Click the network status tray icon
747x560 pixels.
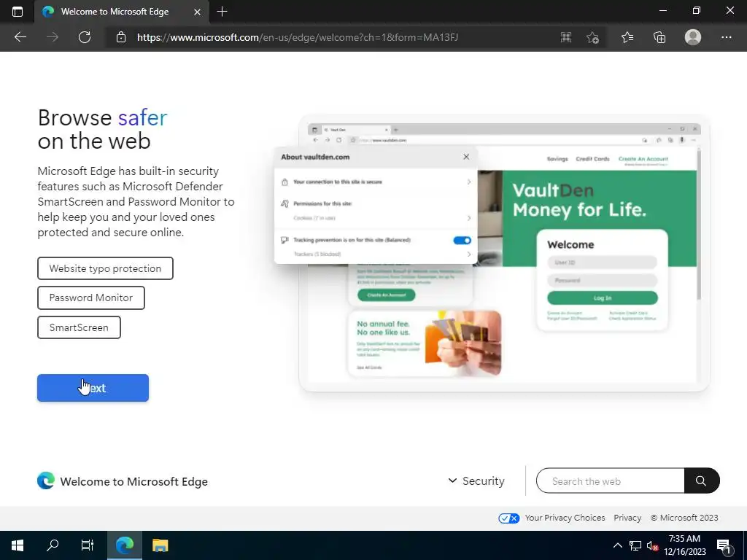(635, 545)
